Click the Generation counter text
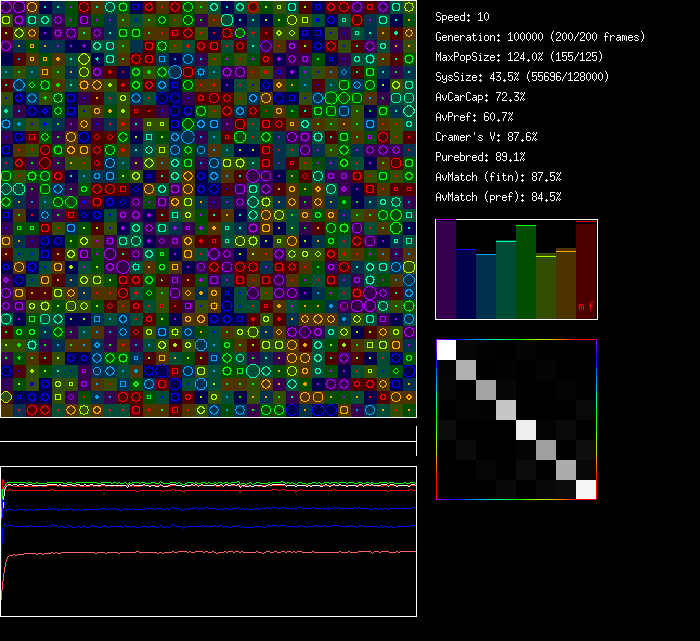Image resolution: width=700 pixels, height=641 pixels. (540, 37)
